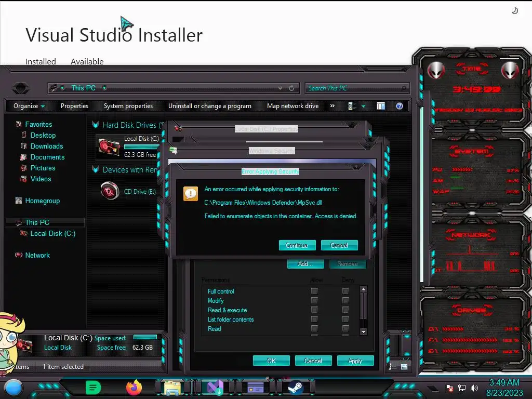The height and width of the screenshot is (399, 532).
Task: Select Map network drive
Action: point(293,106)
